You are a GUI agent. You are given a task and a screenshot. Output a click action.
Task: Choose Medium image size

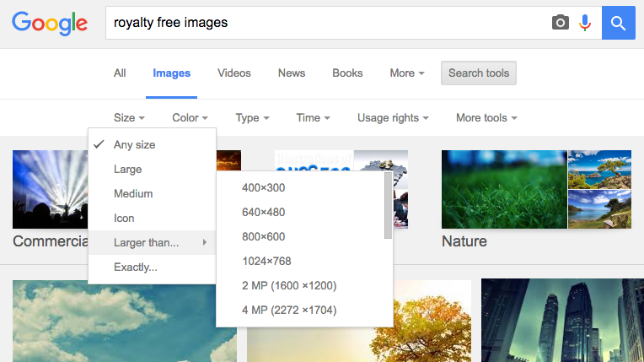(133, 194)
